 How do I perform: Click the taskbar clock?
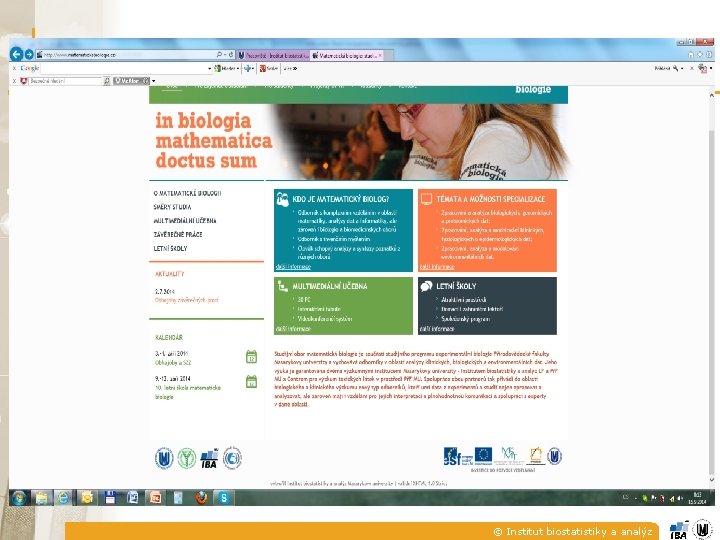698,498
